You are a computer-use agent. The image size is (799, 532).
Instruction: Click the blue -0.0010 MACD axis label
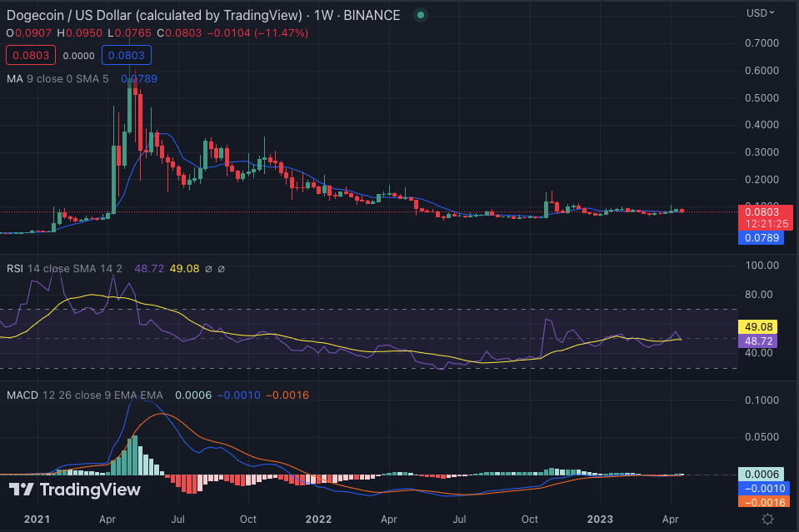[764, 488]
